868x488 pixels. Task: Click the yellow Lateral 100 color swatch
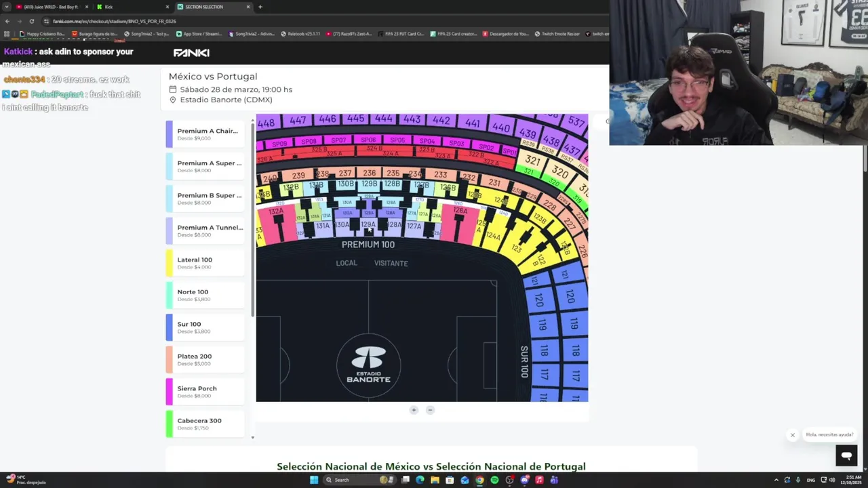pyautogui.click(x=170, y=263)
